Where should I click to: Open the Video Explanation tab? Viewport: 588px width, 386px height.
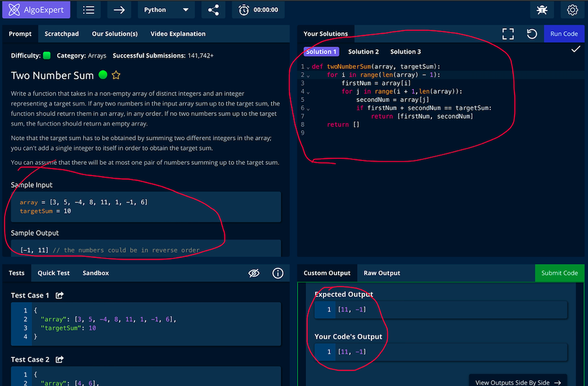click(x=178, y=34)
